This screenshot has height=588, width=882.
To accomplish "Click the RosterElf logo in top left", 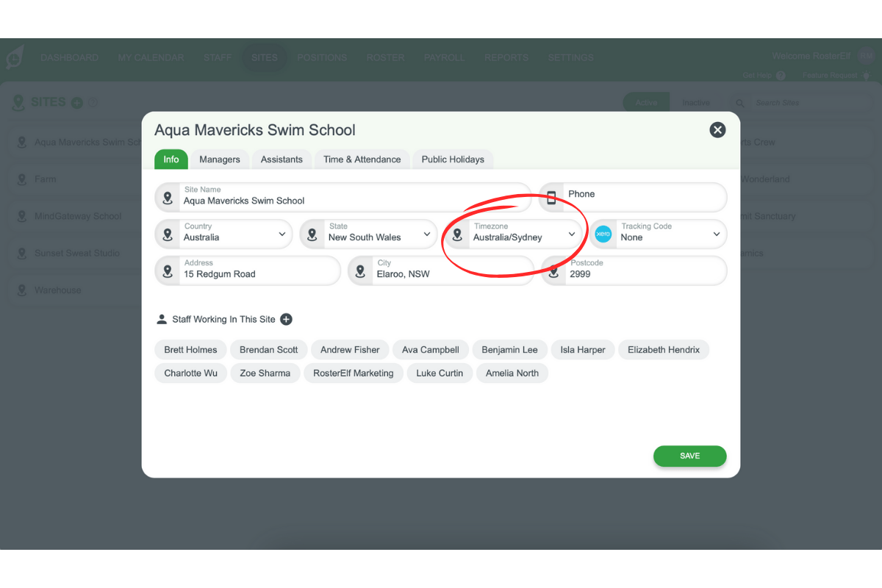I will point(15,57).
